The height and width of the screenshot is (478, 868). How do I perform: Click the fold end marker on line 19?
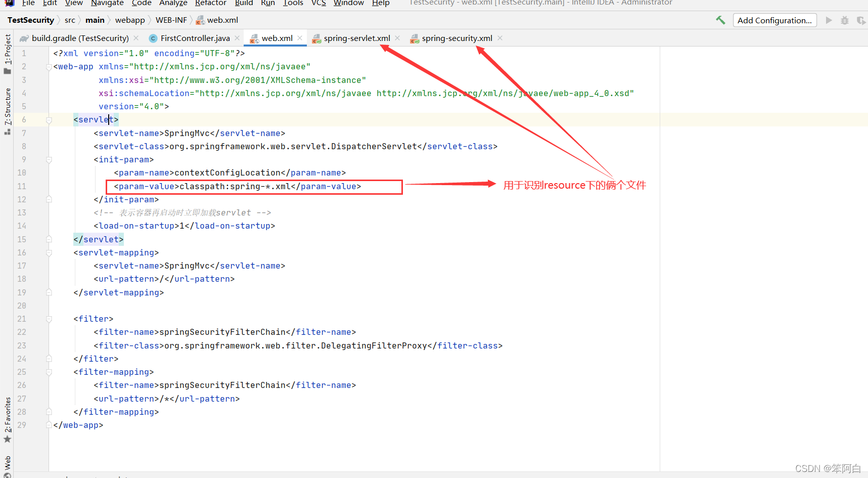(x=49, y=292)
